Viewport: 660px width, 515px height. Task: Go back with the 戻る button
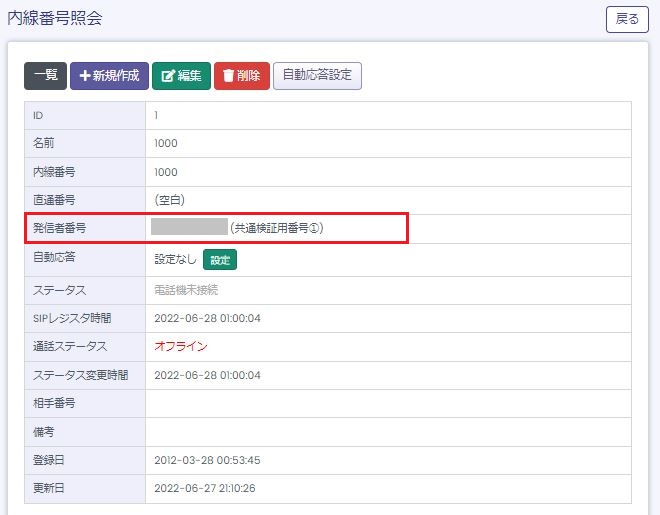(627, 19)
